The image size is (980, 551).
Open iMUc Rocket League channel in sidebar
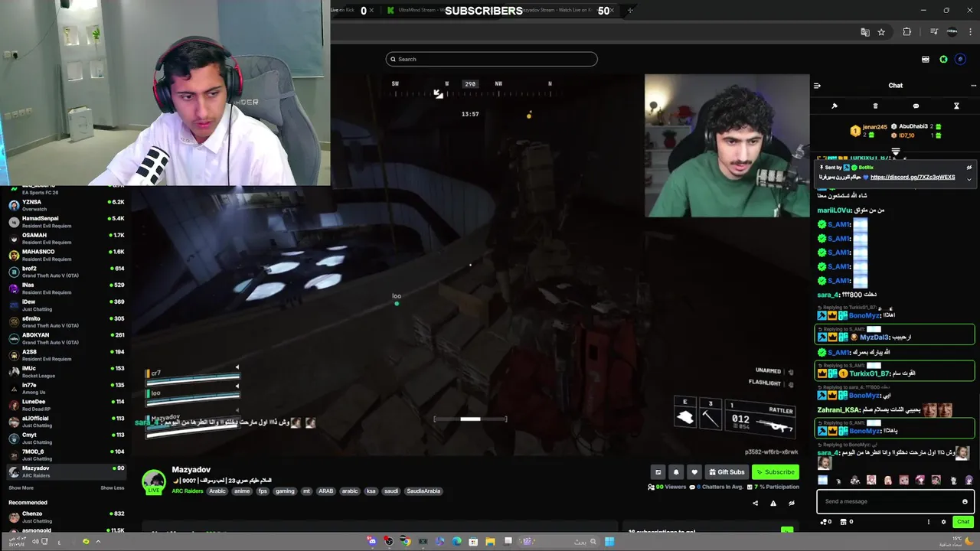pos(65,372)
